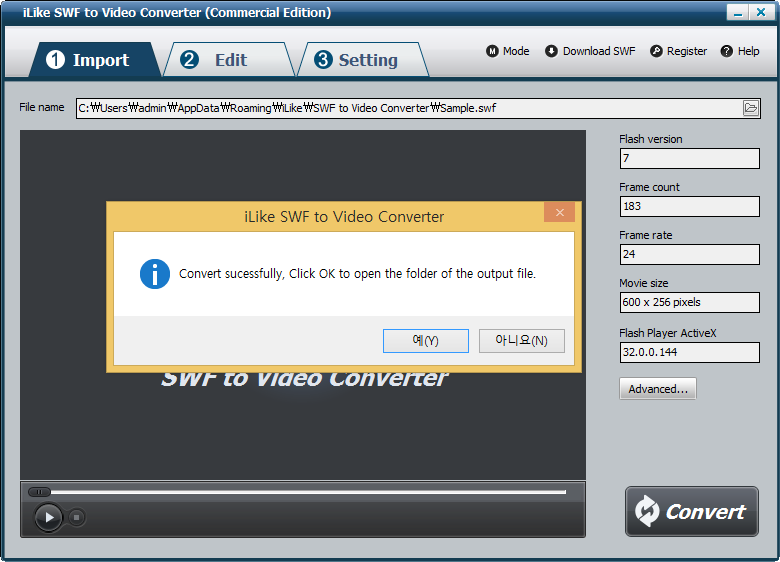Close the main application window
780x562 pixels.
(x=761, y=12)
